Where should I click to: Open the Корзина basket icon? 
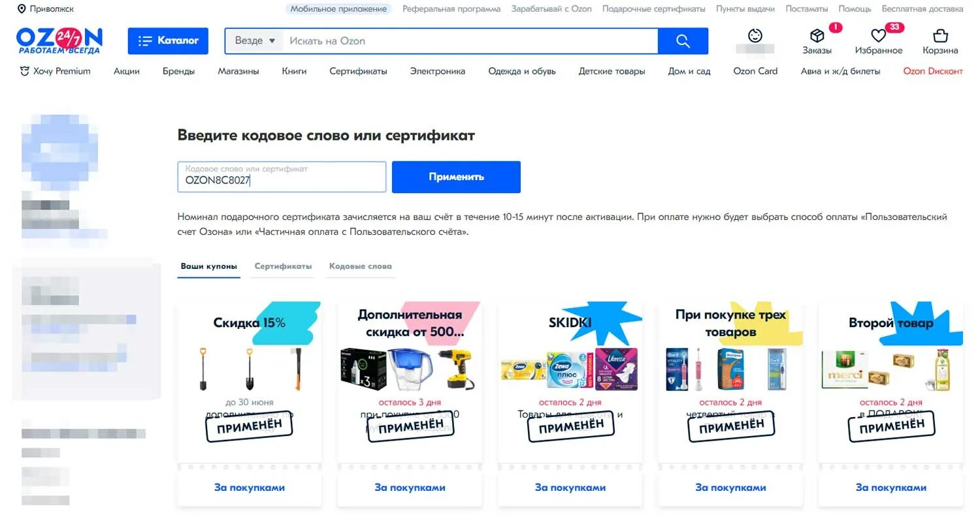click(940, 35)
